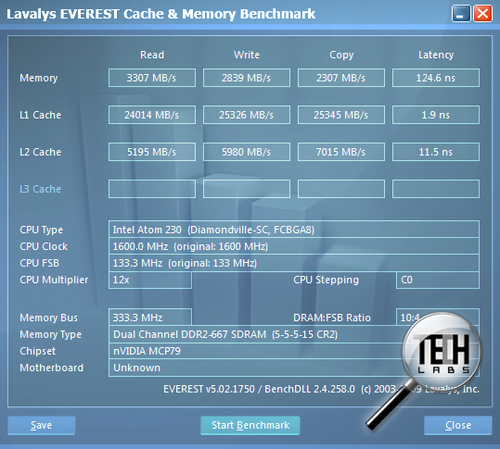Select L1 Cache Write 25326 MB/s
Image resolution: width=500 pixels, height=449 pixels.
click(x=247, y=115)
